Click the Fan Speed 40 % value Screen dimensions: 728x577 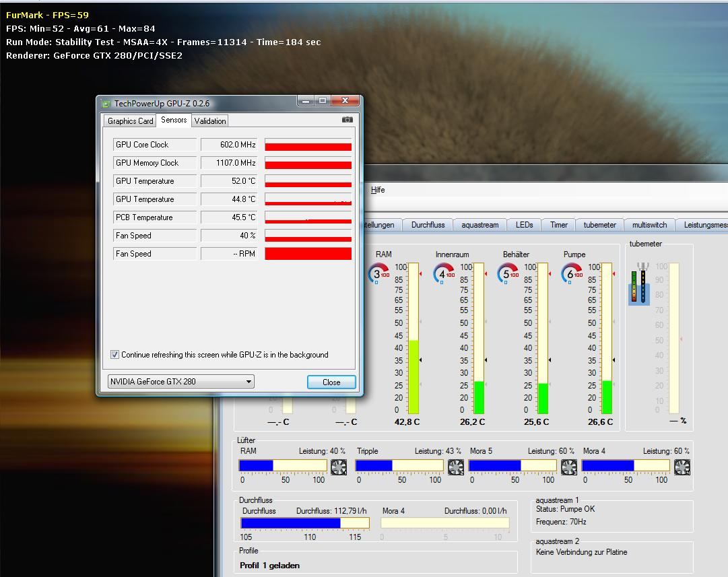(230, 236)
